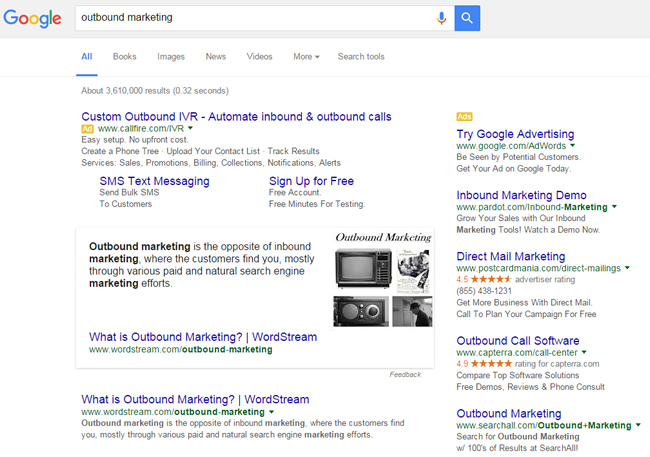This screenshot has width=650, height=457.
Task: Open dropdown arrow beside pardot.com Inbound-Marketing URL
Action: [614, 207]
